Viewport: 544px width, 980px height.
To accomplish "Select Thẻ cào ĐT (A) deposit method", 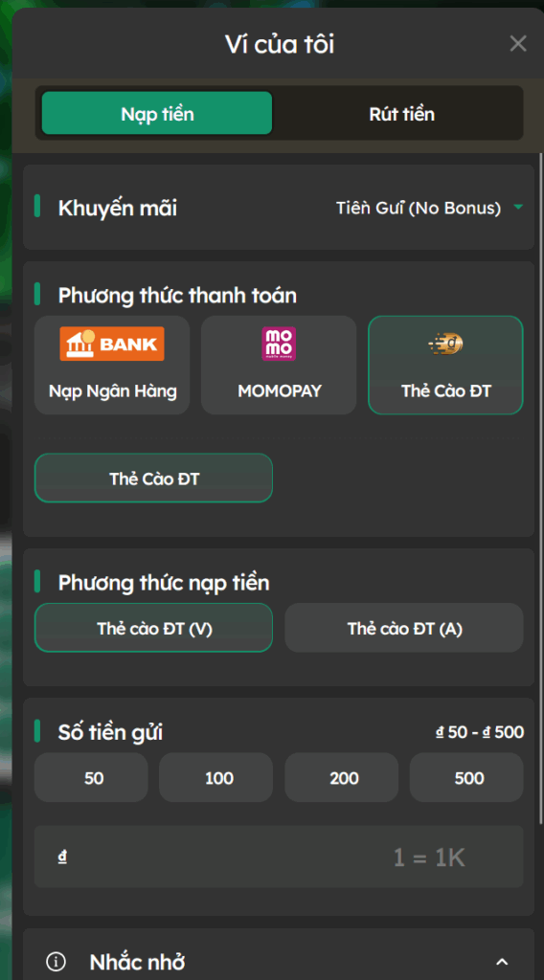I will 404,628.
